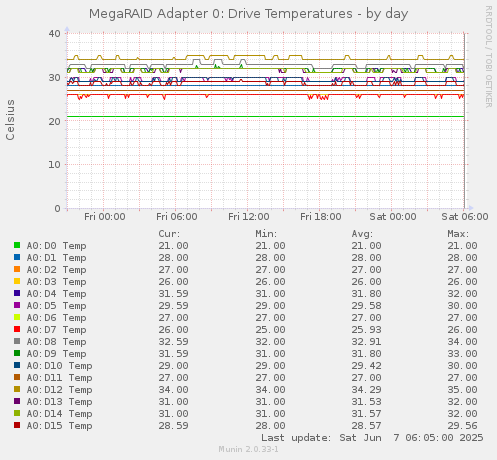Click the y-axis value '10'

(x=54, y=165)
